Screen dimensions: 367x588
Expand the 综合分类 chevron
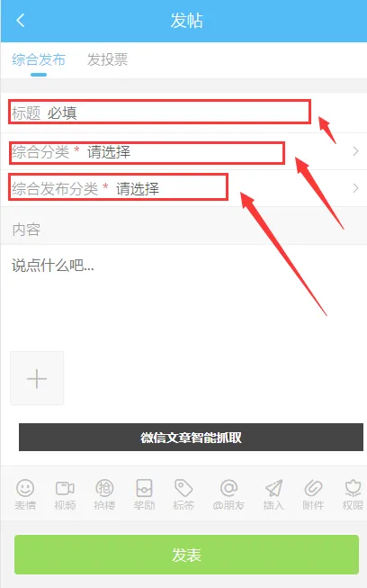point(355,151)
